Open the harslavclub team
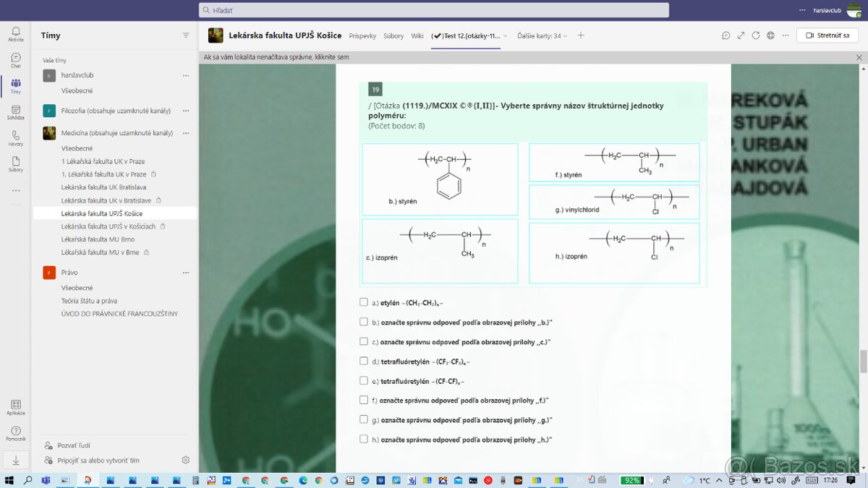 click(77, 75)
